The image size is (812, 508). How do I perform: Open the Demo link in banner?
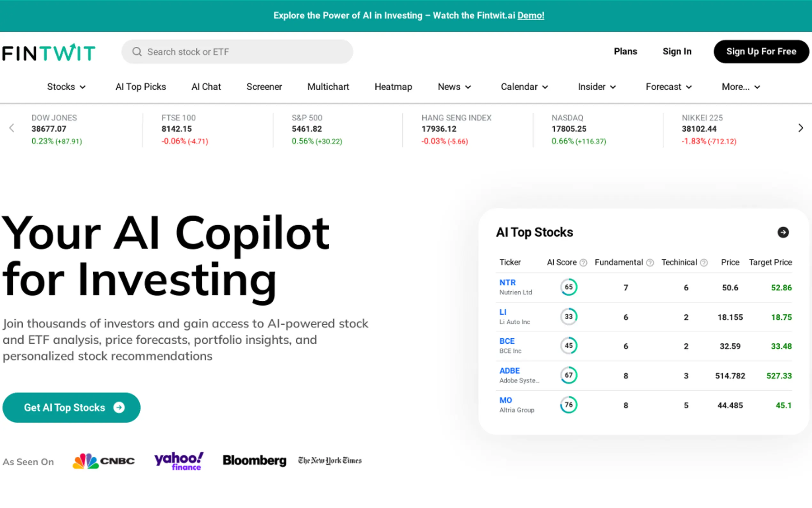(x=530, y=15)
